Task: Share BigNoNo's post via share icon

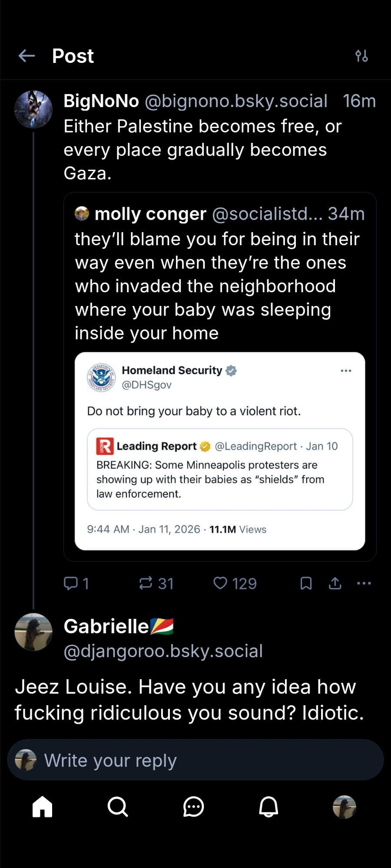Action: [x=335, y=583]
